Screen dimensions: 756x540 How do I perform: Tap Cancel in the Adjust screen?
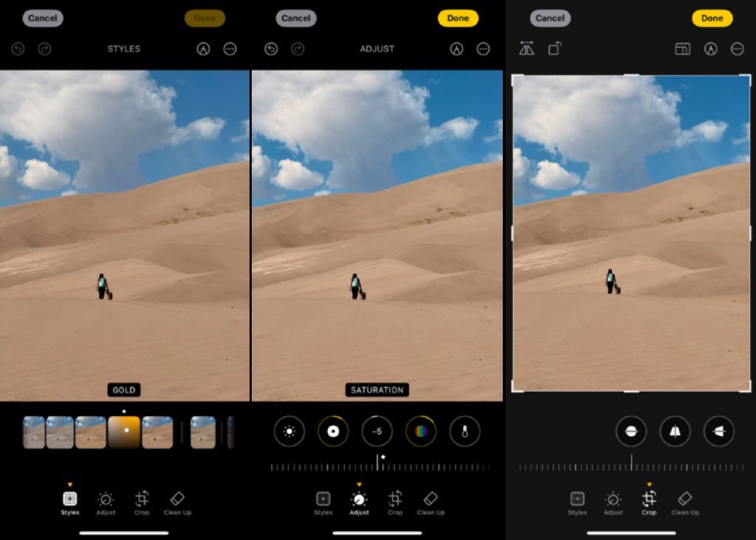296,18
